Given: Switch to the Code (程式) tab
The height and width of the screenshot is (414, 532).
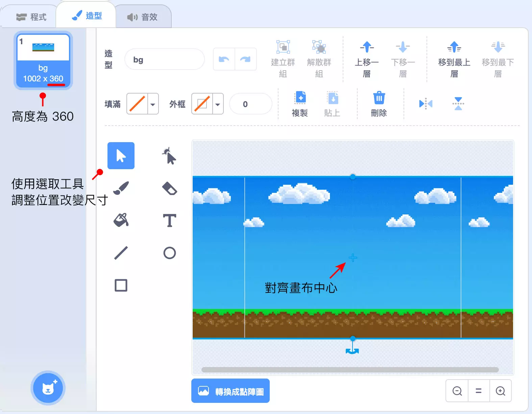Looking at the screenshot, I should [31, 17].
